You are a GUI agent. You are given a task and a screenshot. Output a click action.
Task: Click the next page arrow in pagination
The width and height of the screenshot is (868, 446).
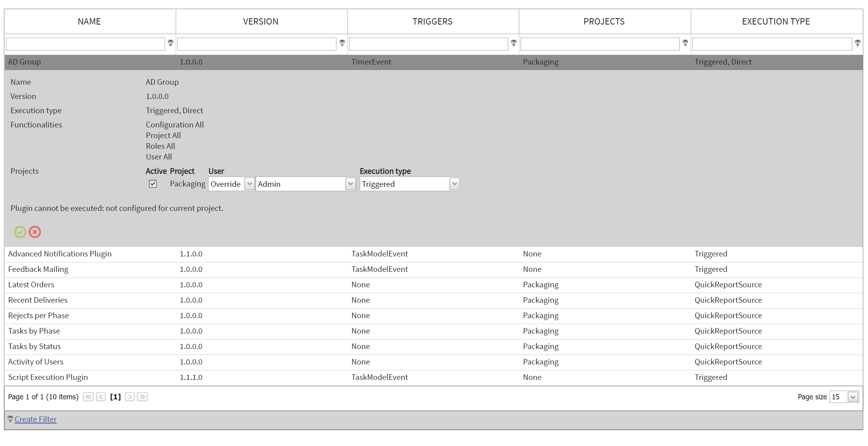coord(130,397)
